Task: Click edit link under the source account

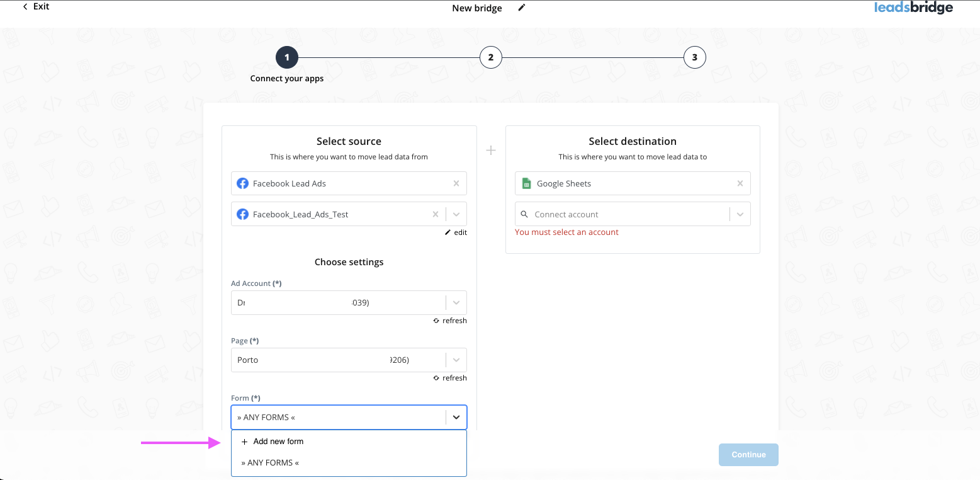Action: pos(456,232)
